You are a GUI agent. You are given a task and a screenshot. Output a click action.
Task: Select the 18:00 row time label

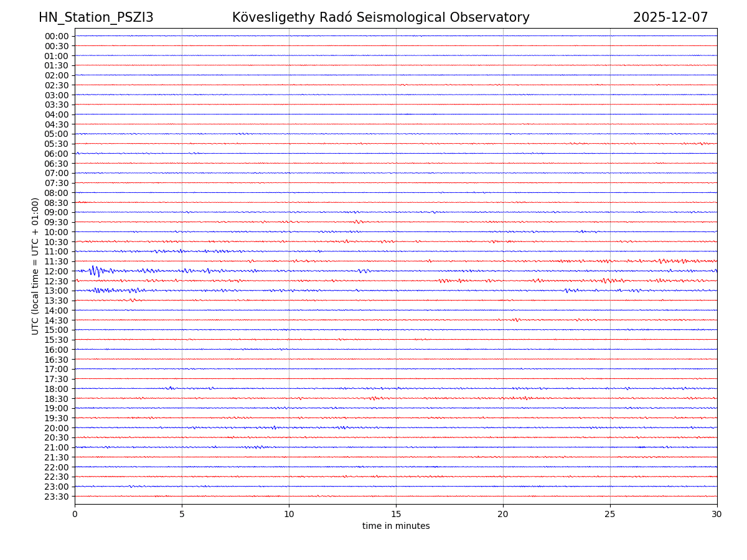pos(56,389)
